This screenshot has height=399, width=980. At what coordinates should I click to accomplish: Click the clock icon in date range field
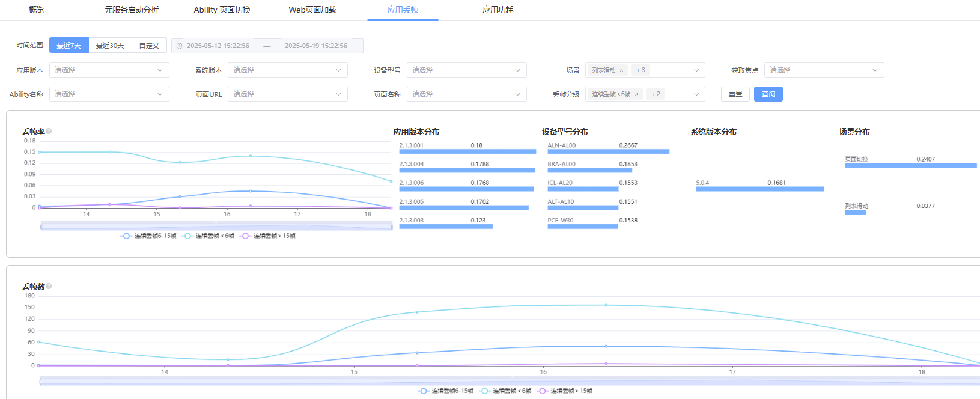(179, 46)
